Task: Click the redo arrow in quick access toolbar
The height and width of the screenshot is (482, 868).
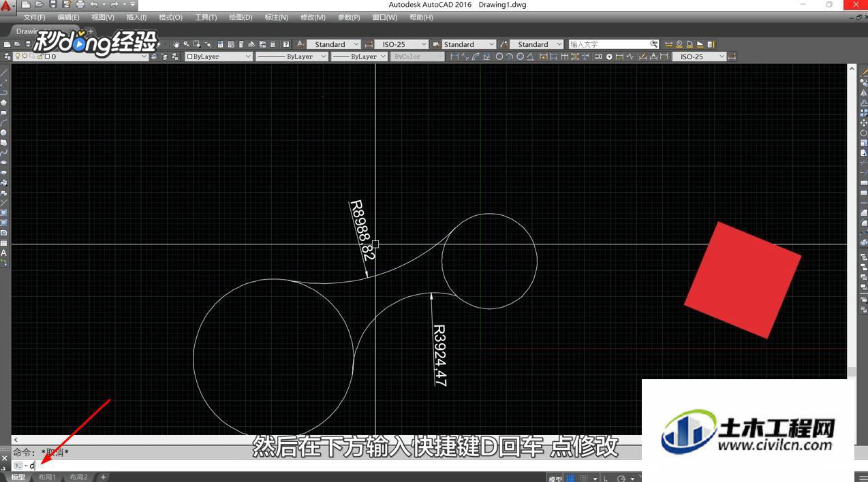Action: point(114,5)
